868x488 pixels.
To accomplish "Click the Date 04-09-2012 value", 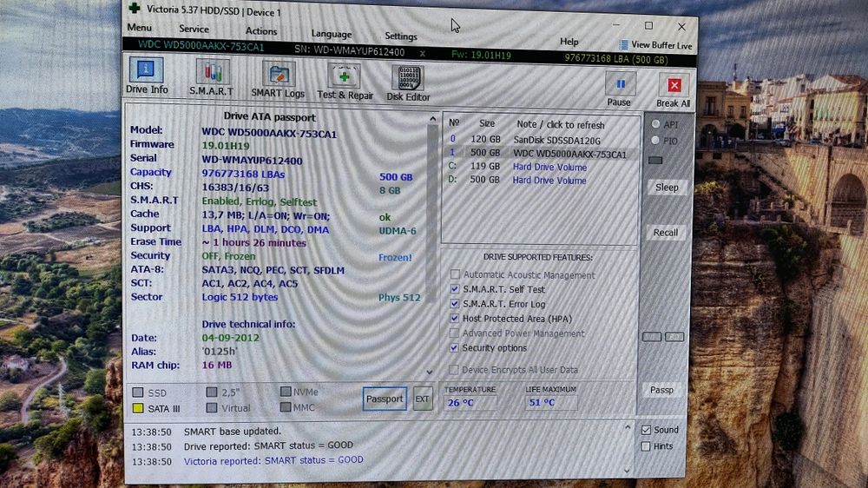I will 230,337.
